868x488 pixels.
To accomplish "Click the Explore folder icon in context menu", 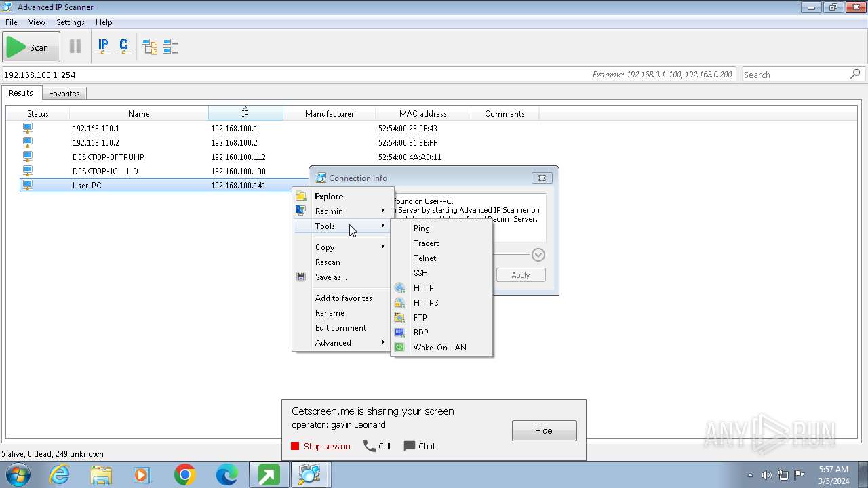I will pyautogui.click(x=301, y=196).
